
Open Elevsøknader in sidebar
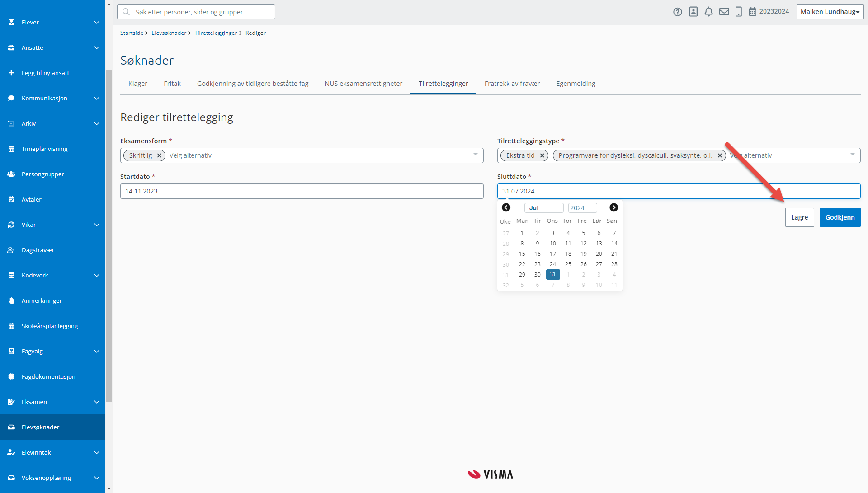pyautogui.click(x=52, y=427)
